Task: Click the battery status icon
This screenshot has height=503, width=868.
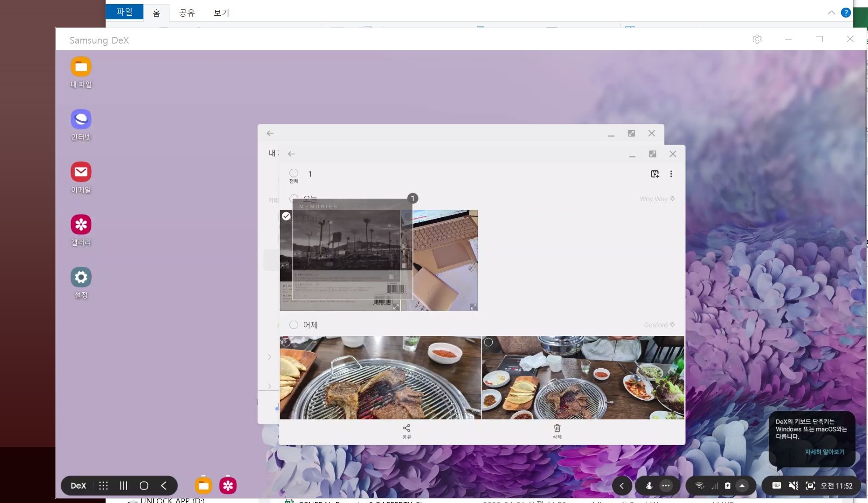Action: 728,485
